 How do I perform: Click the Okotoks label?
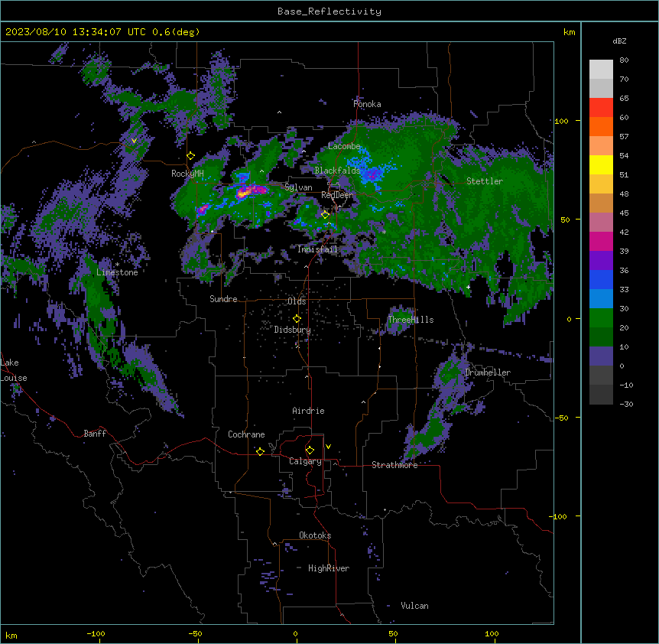315,535
